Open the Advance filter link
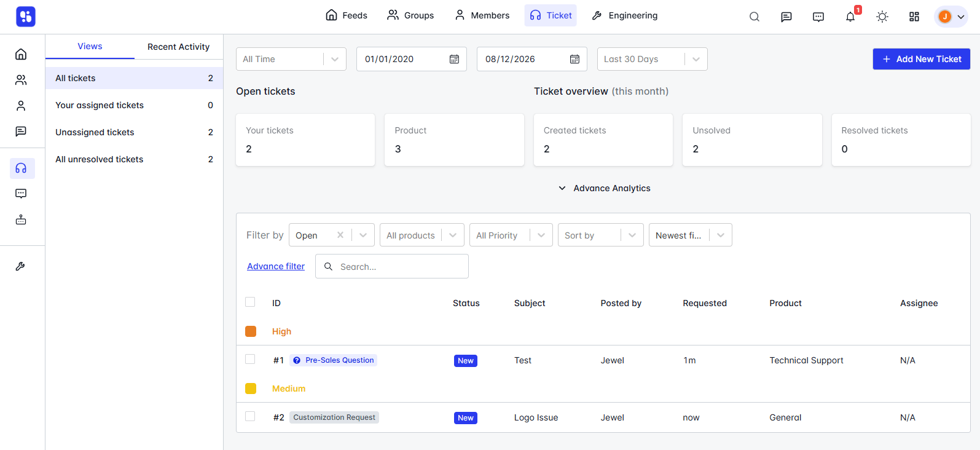The image size is (980, 450). [276, 266]
